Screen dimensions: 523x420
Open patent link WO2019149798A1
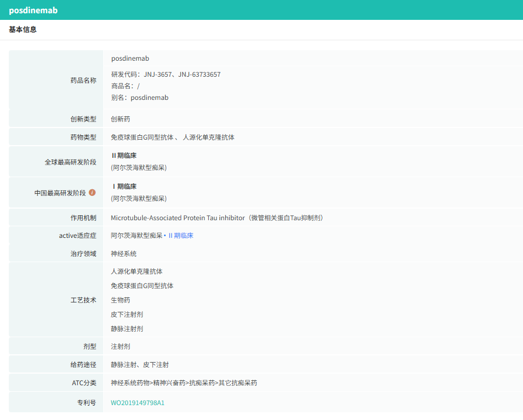point(138,403)
